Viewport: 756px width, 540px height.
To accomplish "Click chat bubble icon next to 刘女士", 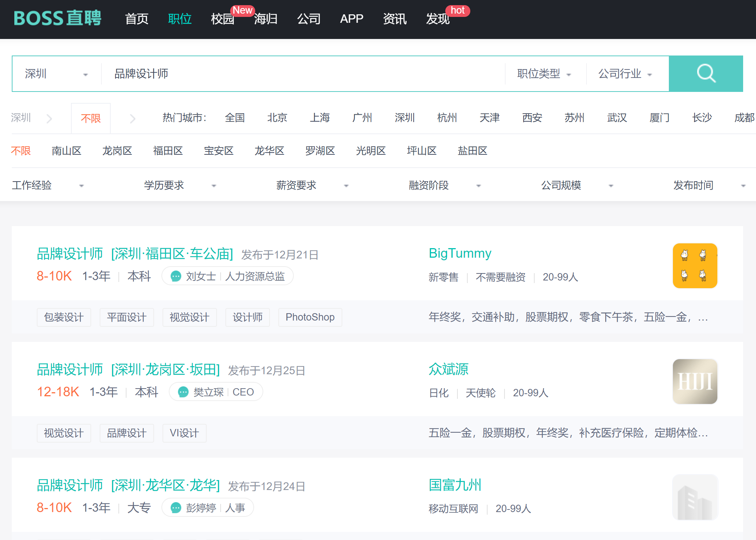I will click(x=176, y=276).
